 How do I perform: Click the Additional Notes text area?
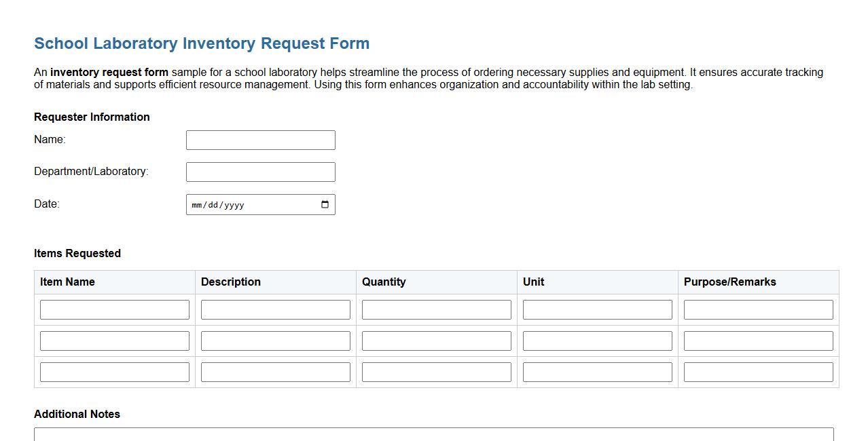433,436
